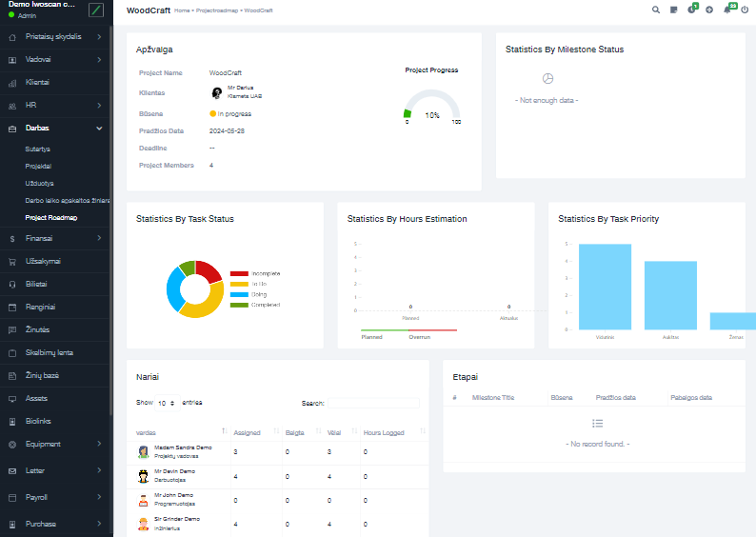Click the Vidutinis priority bar in chart

click(605, 286)
